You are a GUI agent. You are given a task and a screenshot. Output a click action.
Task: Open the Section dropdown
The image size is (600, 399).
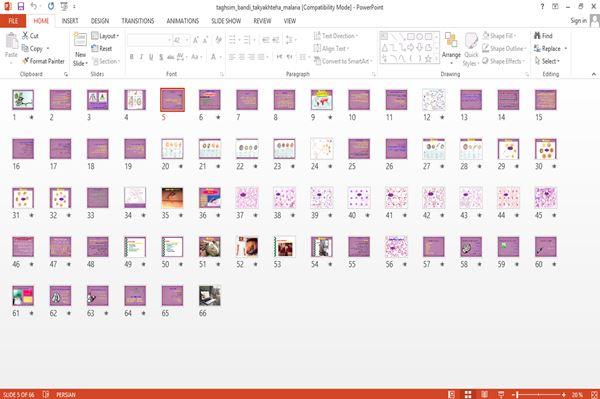click(106, 61)
